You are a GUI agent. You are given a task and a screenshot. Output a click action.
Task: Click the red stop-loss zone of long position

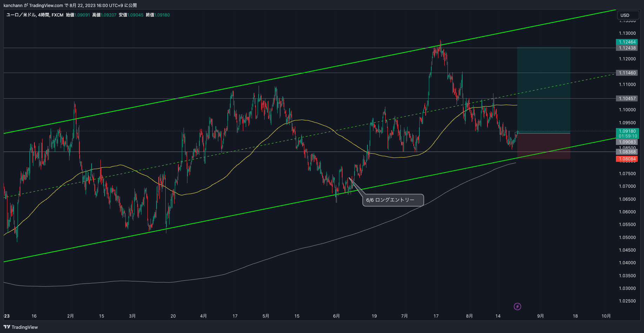tap(544, 146)
